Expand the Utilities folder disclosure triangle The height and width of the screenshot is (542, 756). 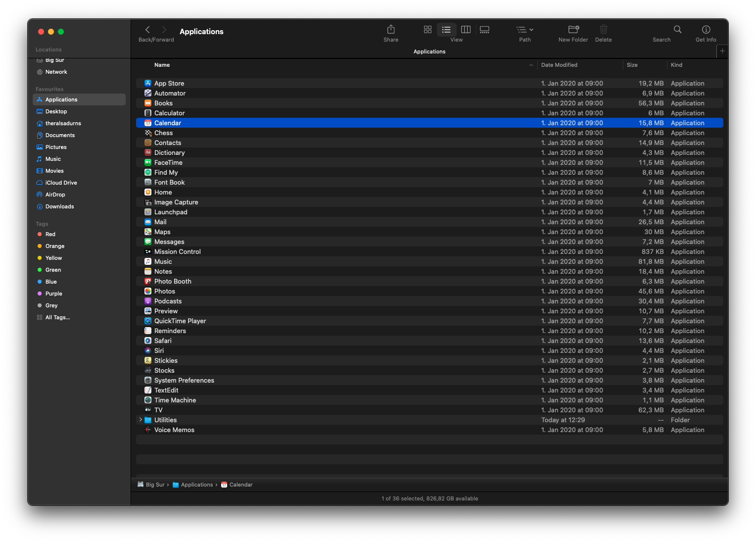(141, 420)
